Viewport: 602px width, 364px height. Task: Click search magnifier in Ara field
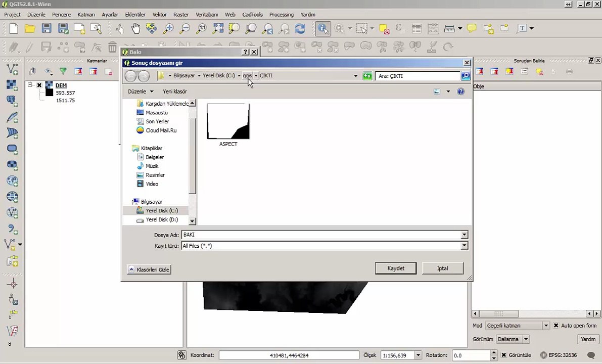coord(466,76)
